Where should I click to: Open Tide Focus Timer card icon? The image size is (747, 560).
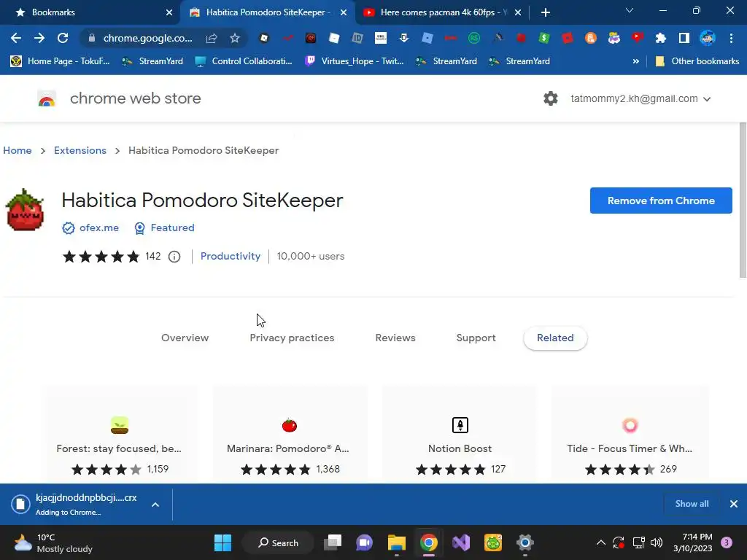[x=630, y=425]
